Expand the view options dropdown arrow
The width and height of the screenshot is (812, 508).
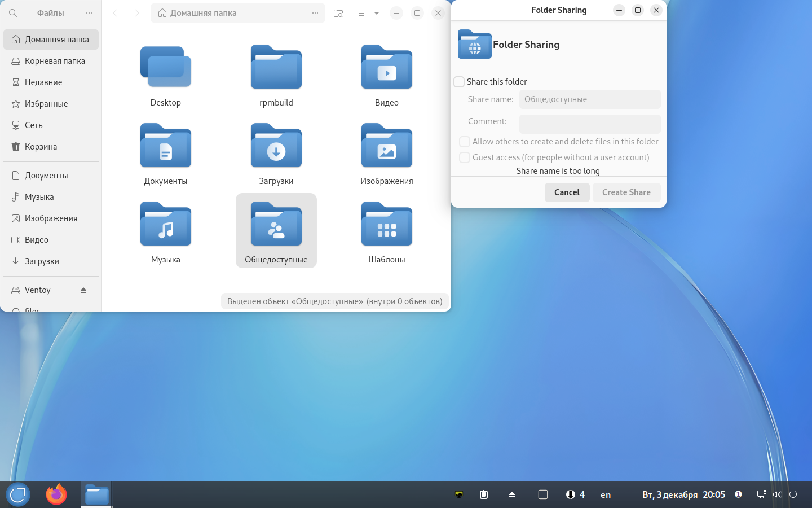(x=377, y=13)
